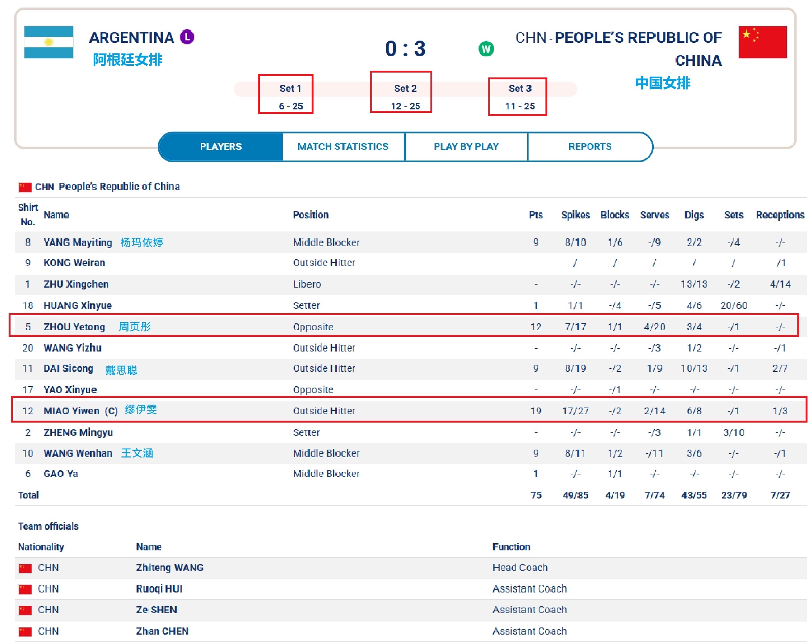The width and height of the screenshot is (812, 644).
Task: Open head coach Zhiteng WANG name
Action: [170, 568]
